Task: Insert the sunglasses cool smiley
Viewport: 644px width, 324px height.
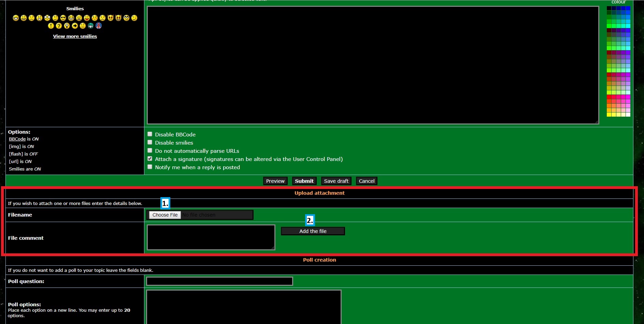Action: click(63, 18)
